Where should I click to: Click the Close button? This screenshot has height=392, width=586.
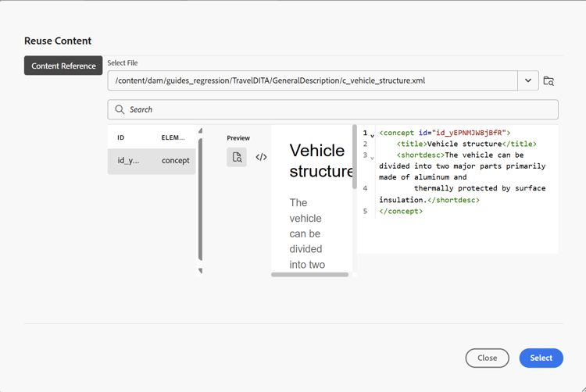[487, 358]
